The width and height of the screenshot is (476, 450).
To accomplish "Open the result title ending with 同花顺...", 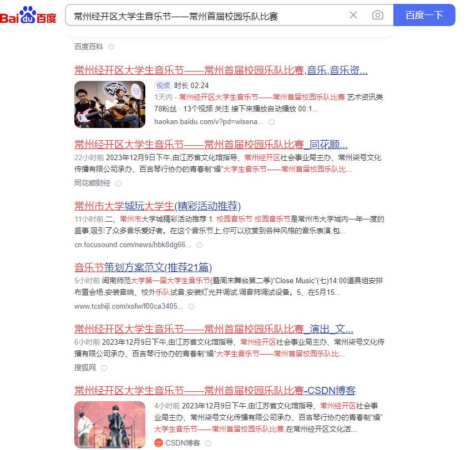I will click(211, 144).
